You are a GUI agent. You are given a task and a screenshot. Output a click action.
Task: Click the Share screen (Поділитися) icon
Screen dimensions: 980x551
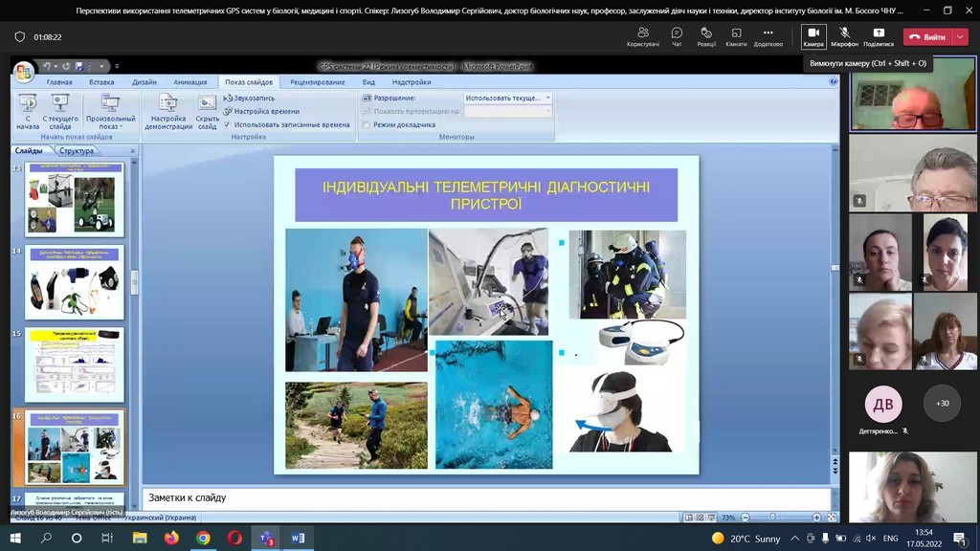878,33
